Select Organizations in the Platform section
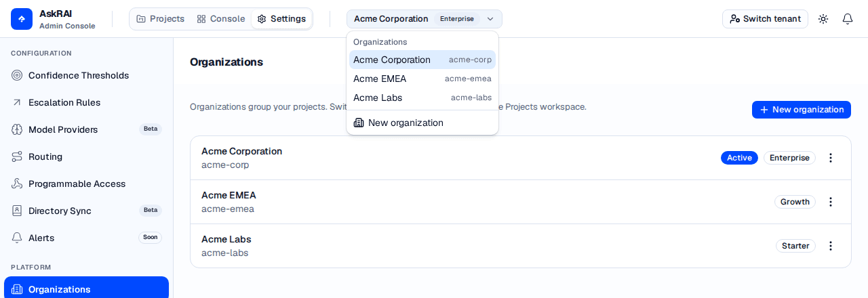The height and width of the screenshot is (298, 868). pyautogui.click(x=86, y=289)
